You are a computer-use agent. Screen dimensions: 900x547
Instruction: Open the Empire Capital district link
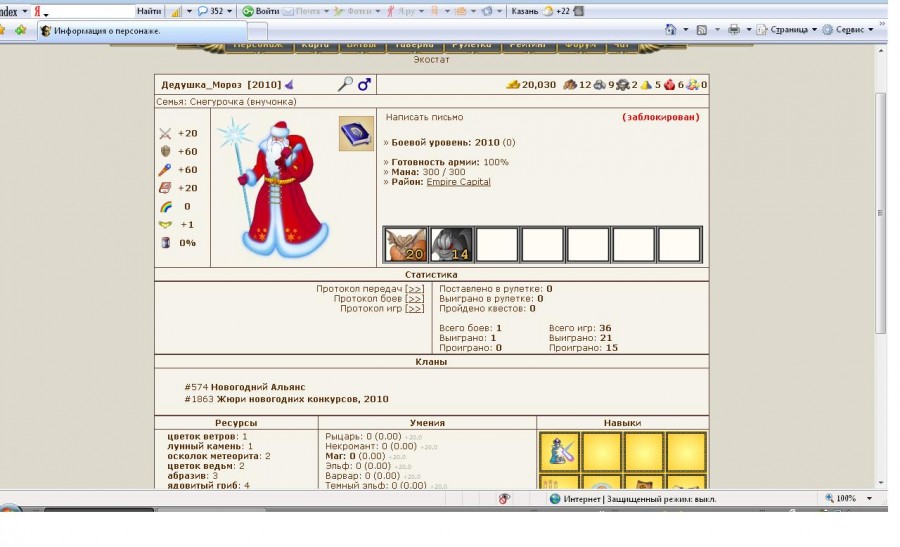point(458,182)
